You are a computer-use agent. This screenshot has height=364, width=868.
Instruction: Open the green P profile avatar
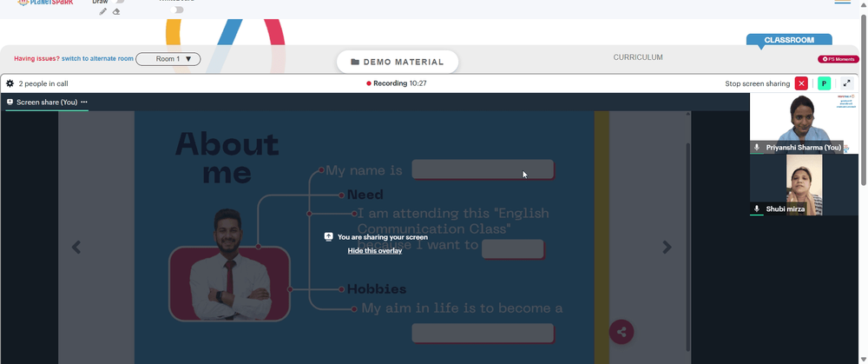825,83
